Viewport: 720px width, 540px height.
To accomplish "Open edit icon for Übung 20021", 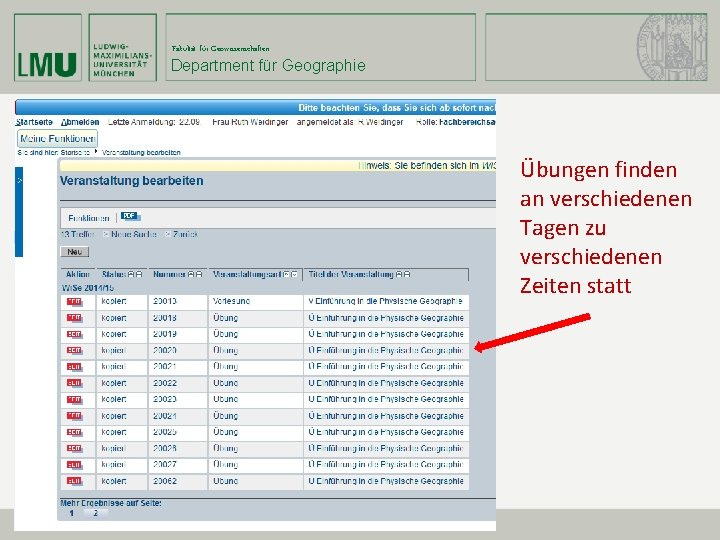I will click(x=74, y=367).
